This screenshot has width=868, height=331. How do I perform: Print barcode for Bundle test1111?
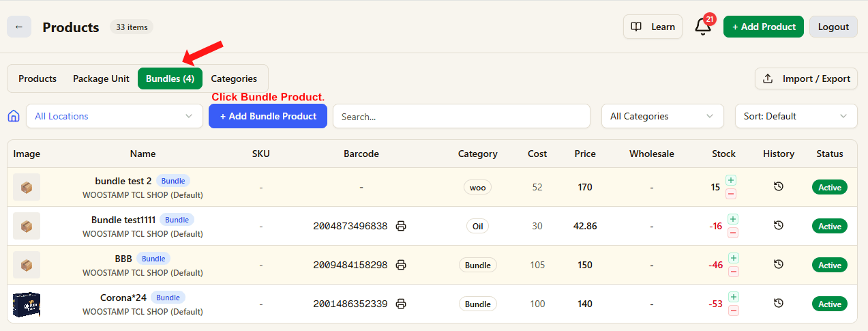(401, 226)
